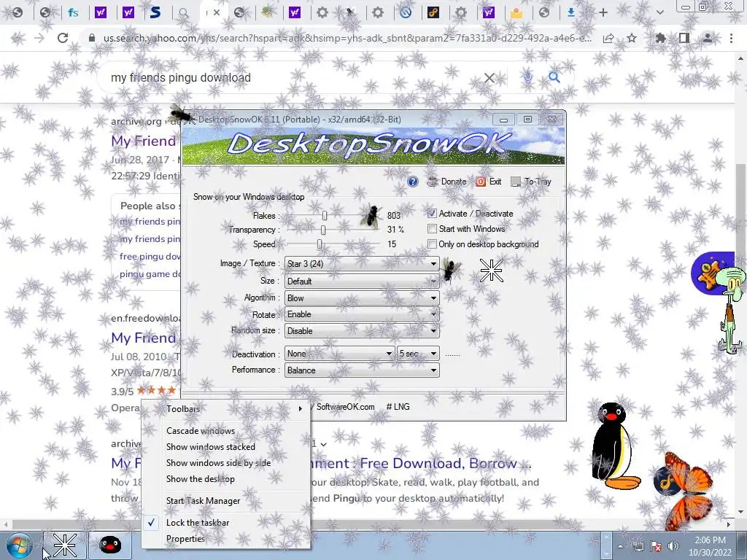The image size is (747, 560).
Task: Click the Windows Start orb
Action: (x=19, y=545)
